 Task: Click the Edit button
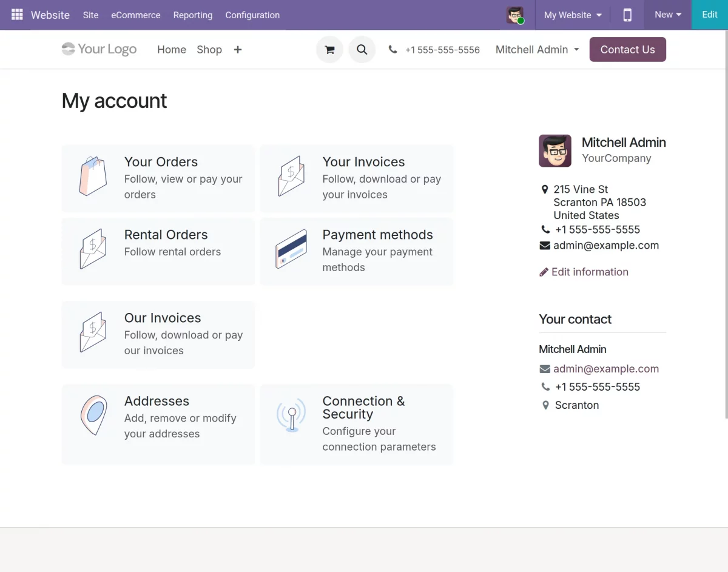tap(710, 15)
